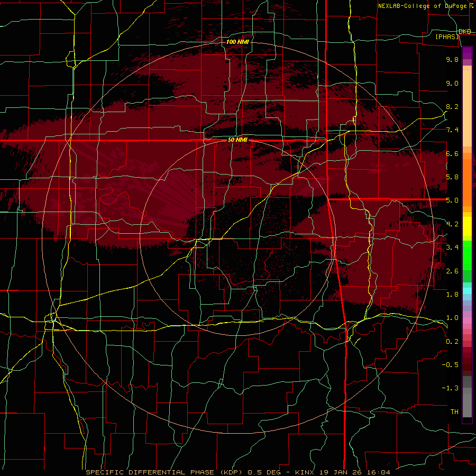Click the 3.4 scale value
This screenshot has height=476, width=476.
coord(452,248)
